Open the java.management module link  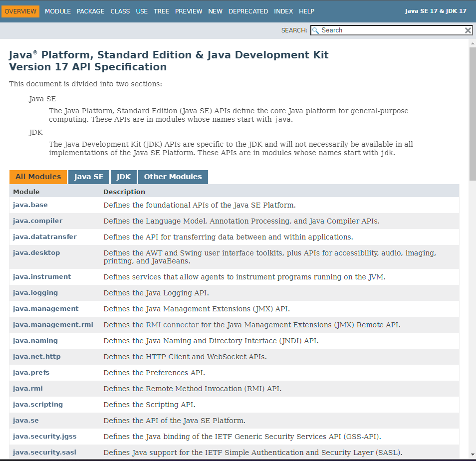click(45, 309)
